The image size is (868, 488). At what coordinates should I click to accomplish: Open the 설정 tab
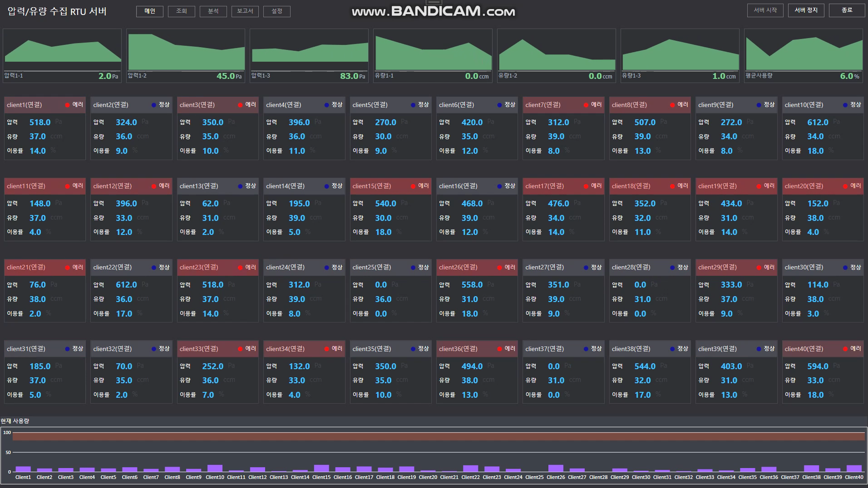[x=277, y=11]
